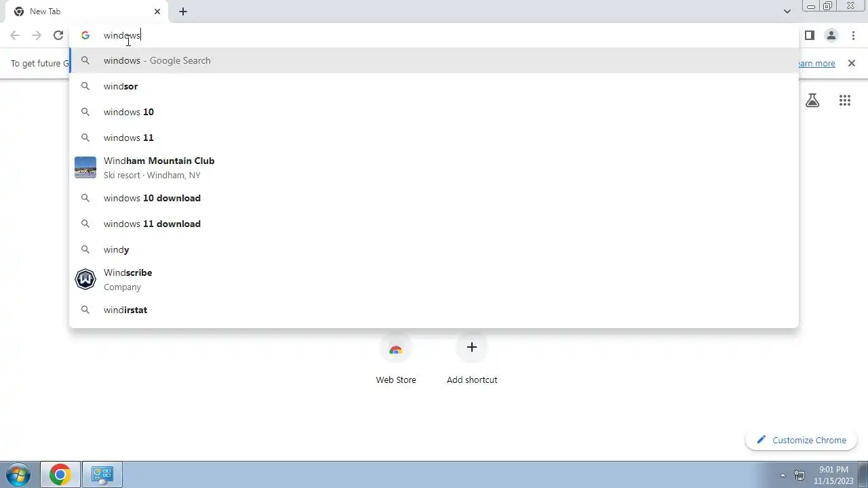The height and width of the screenshot is (488, 868).
Task: Open the Windows Start orb
Action: 18,474
